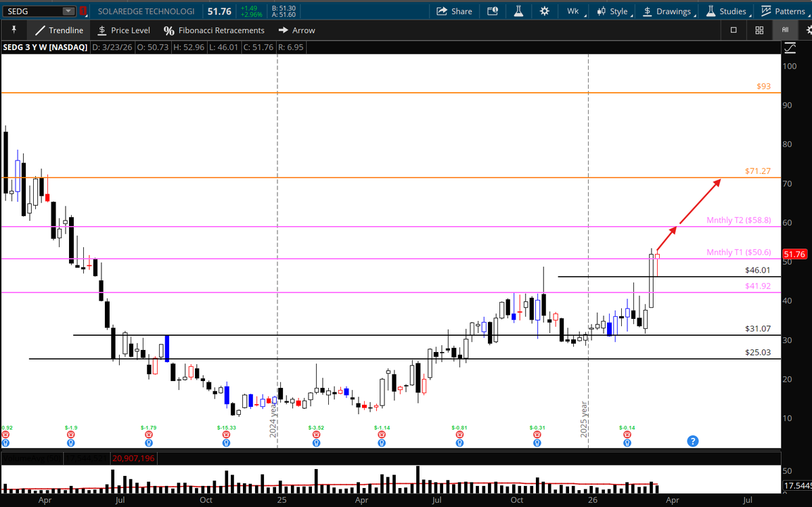Click the Share button

tap(455, 12)
